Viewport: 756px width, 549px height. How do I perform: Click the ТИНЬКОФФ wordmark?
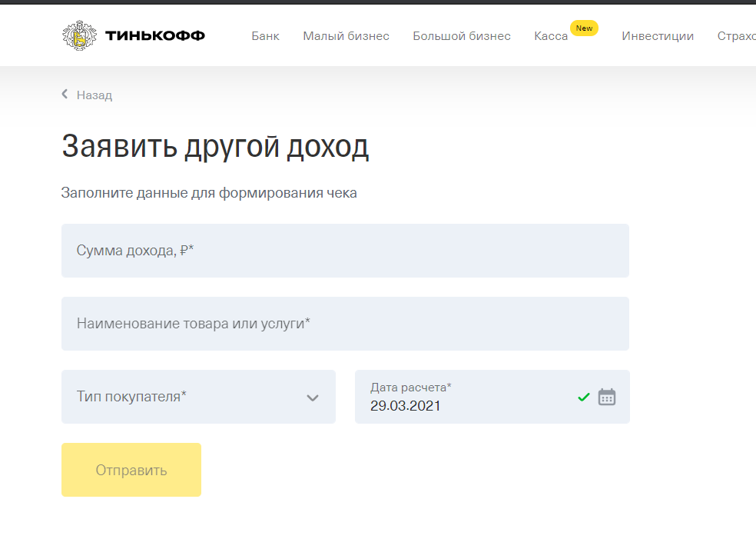[155, 35]
